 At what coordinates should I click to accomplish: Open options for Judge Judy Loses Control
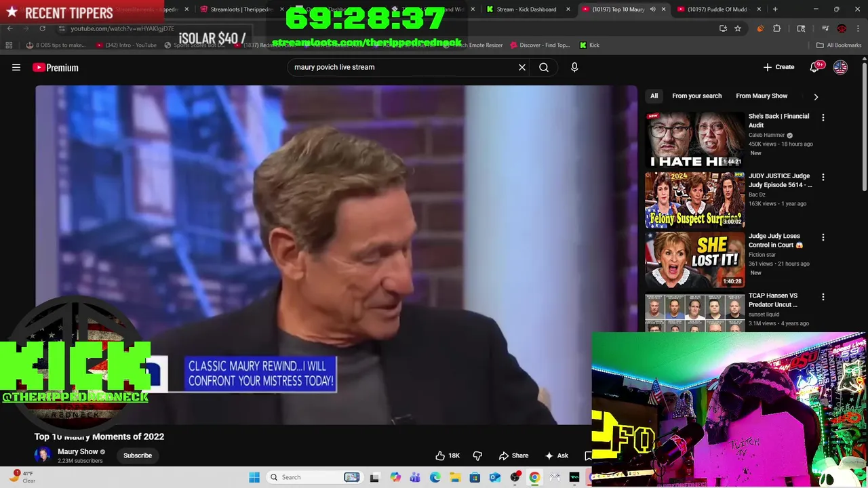tap(823, 237)
